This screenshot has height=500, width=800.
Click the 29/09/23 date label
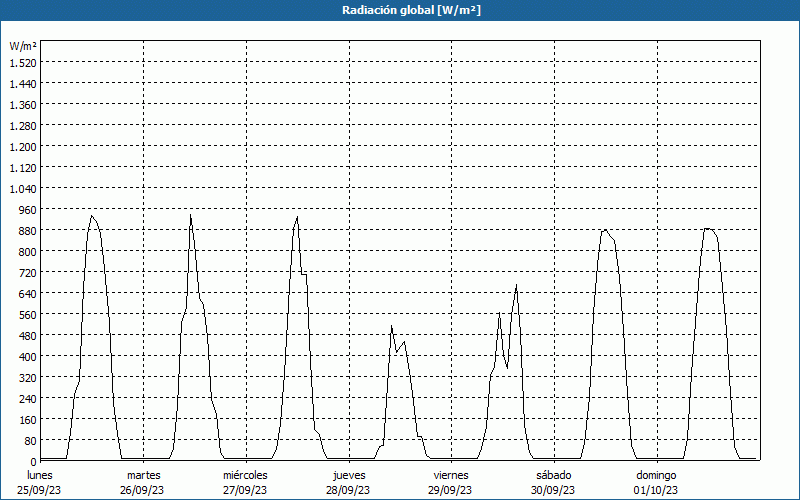tap(450, 490)
